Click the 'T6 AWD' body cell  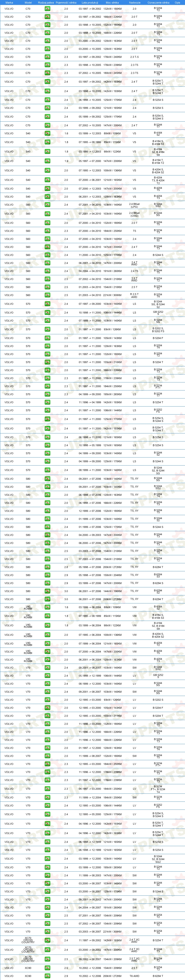tap(134, 976)
